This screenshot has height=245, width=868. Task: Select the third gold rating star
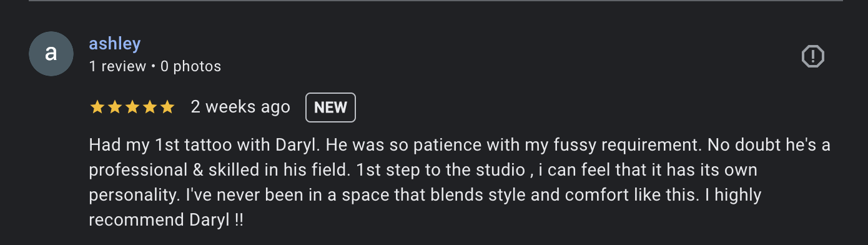[x=132, y=107]
